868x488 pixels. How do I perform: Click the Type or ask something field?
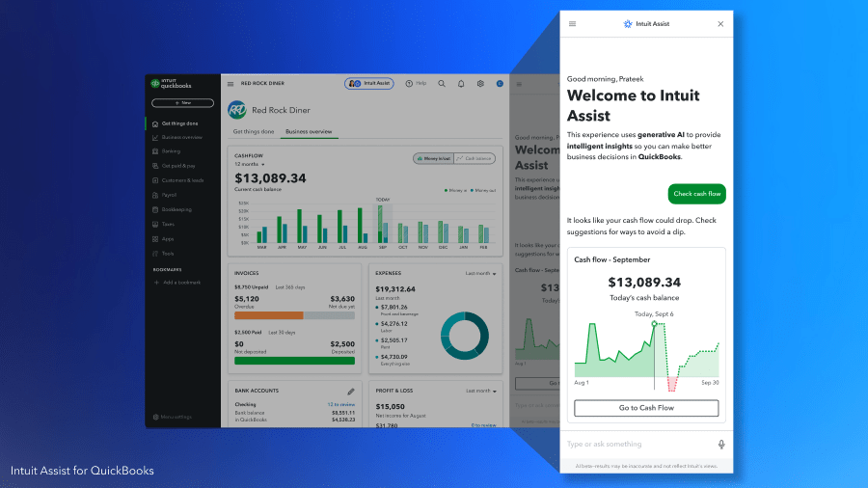tap(637, 445)
